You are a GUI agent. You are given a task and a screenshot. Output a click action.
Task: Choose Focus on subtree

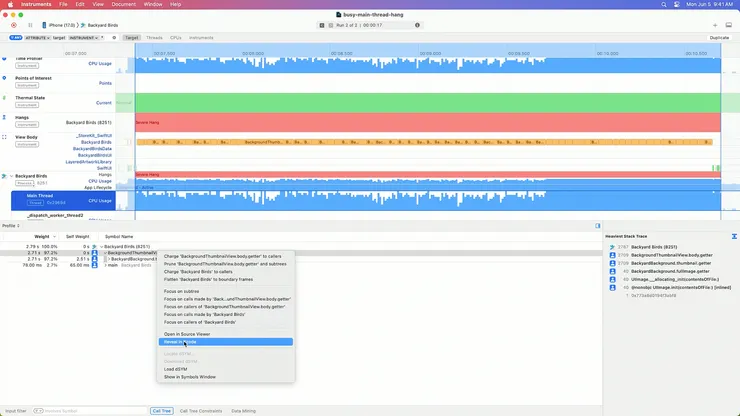click(x=181, y=291)
